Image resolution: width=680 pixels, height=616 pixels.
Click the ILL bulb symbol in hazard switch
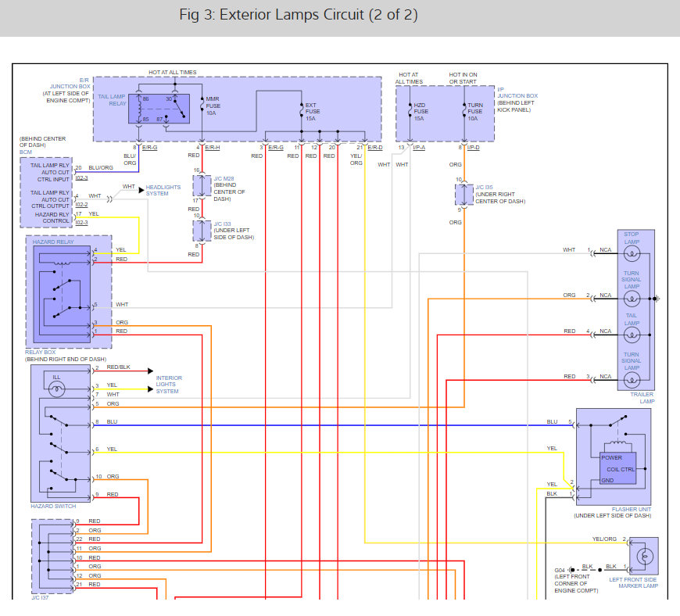57,389
